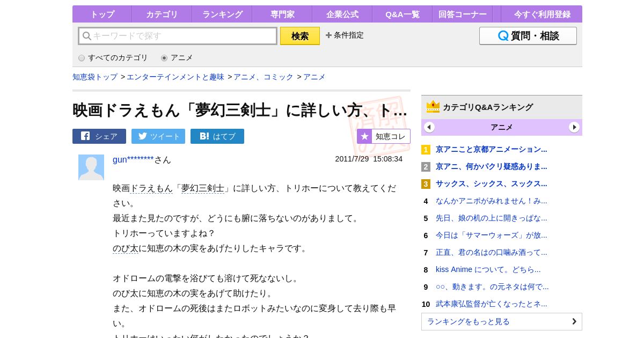
Task: Click the plus icon beside 条件指定
Action: click(328, 35)
